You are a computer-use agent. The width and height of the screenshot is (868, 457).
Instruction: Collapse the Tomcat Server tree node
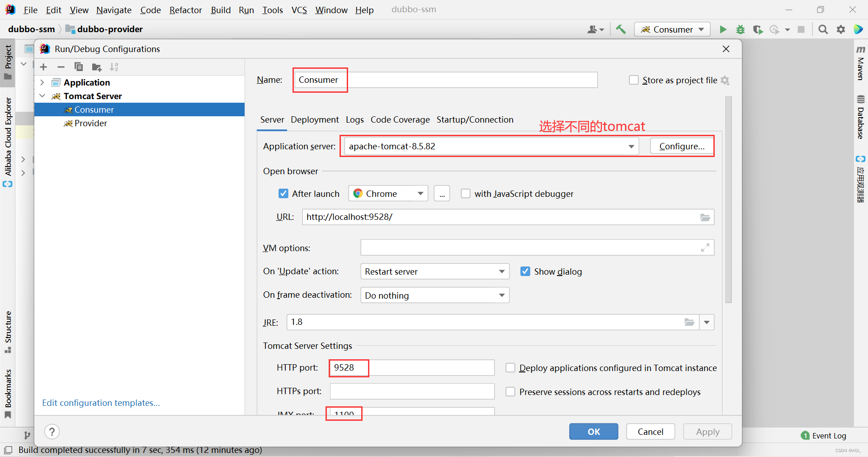pyautogui.click(x=42, y=96)
